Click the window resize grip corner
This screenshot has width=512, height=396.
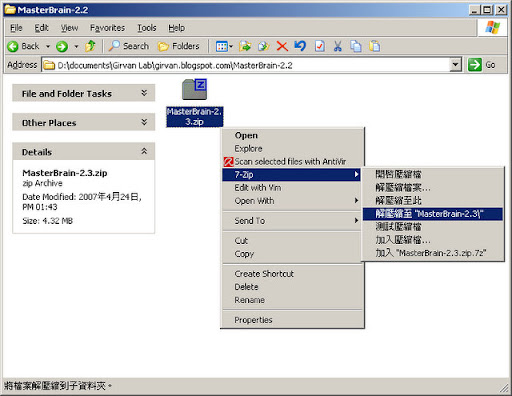pos(504,388)
